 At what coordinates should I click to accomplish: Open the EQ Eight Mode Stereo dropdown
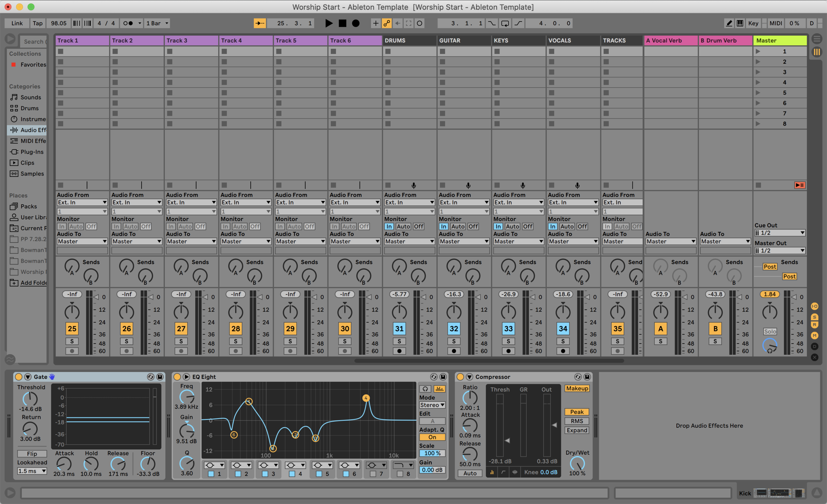click(x=432, y=405)
